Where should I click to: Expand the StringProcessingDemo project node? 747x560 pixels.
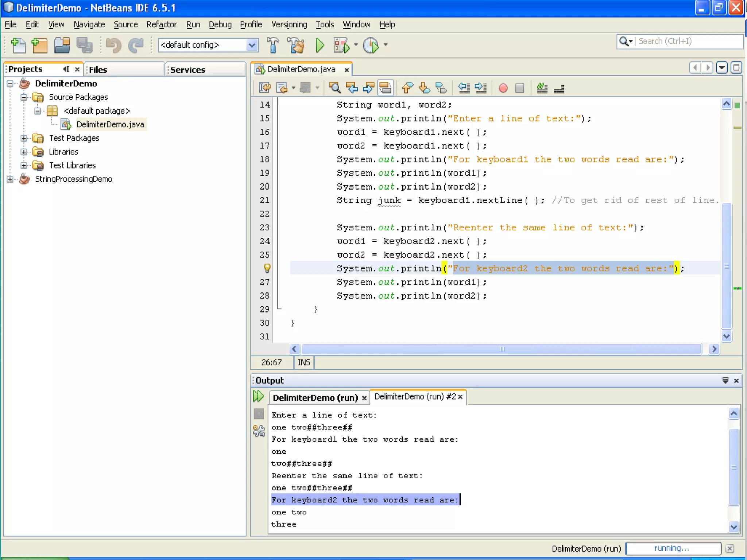[10, 179]
